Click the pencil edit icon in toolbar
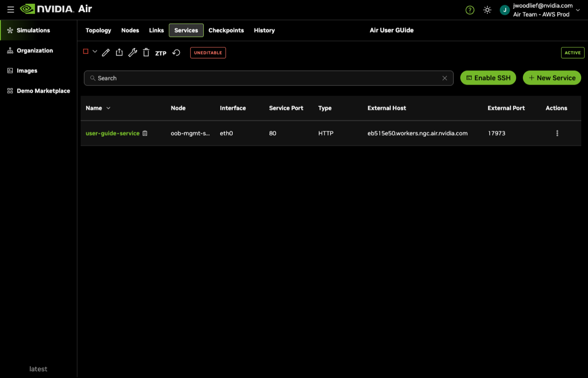This screenshot has height=378, width=588. pyautogui.click(x=105, y=53)
